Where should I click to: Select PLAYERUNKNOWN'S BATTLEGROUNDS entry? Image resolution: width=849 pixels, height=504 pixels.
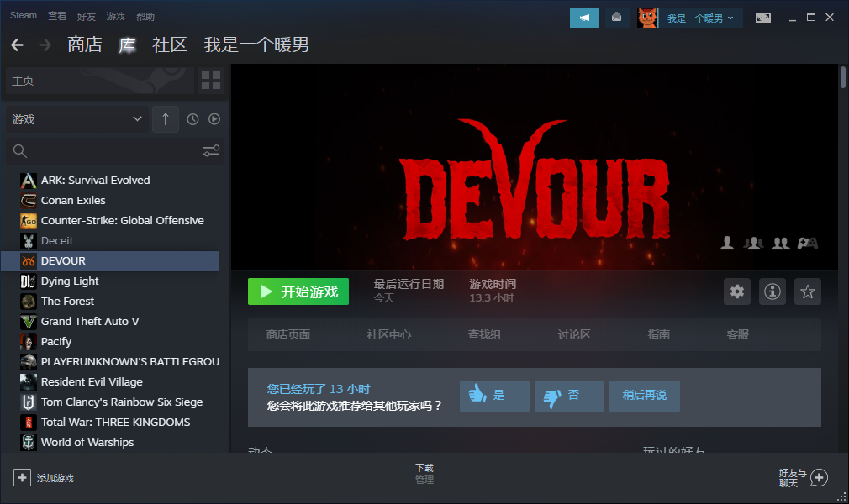110,362
